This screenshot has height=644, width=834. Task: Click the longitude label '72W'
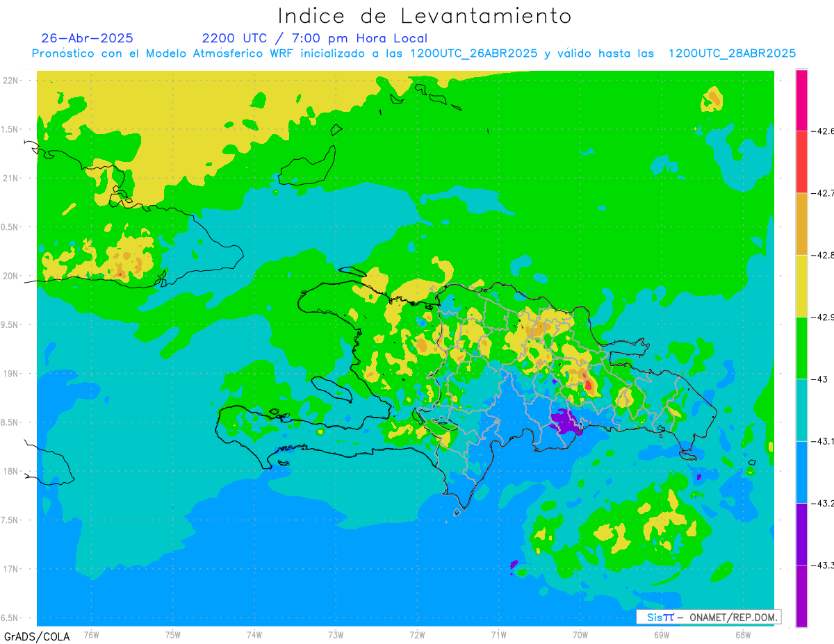point(417,634)
